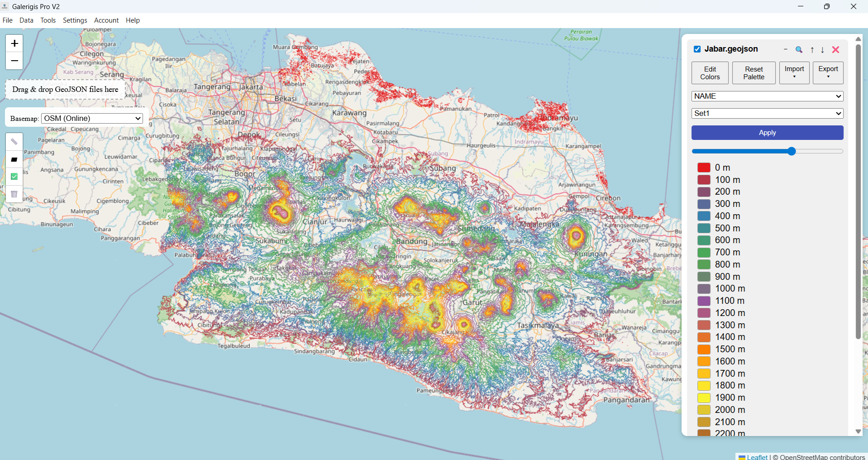Select the ruler measure tool
The height and width of the screenshot is (460, 868).
pos(14,142)
